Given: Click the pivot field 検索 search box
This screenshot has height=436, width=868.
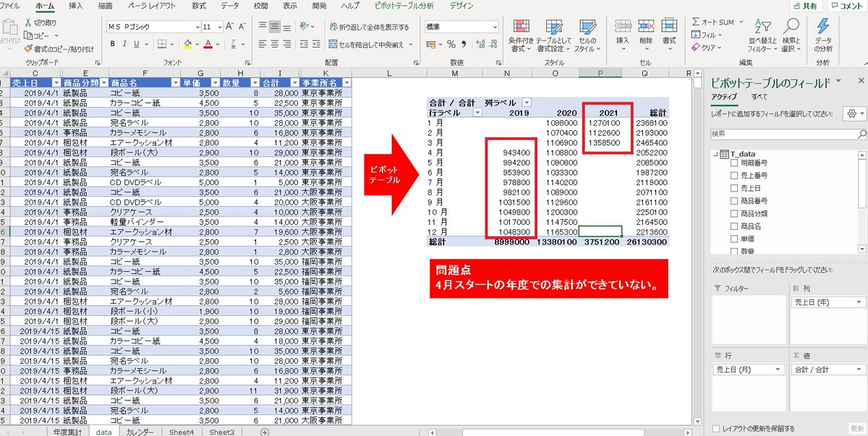Looking at the screenshot, I should 788,134.
